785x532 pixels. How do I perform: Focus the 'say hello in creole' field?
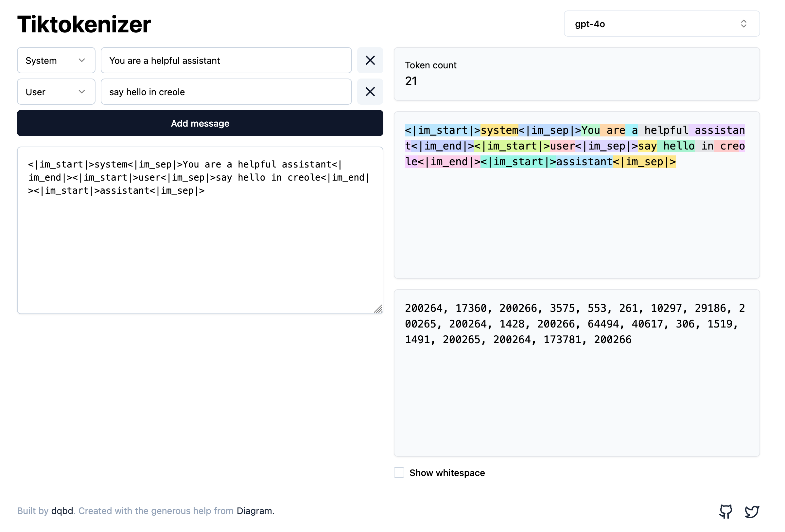(x=226, y=92)
